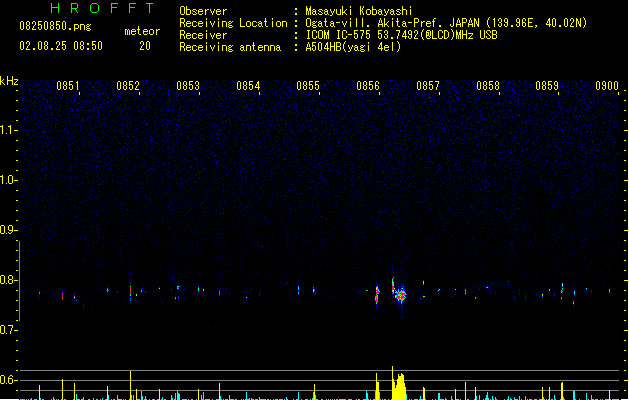Click the 1.0 kHz axis label
Image resolution: width=629 pixels, height=400 pixels.
coord(9,180)
